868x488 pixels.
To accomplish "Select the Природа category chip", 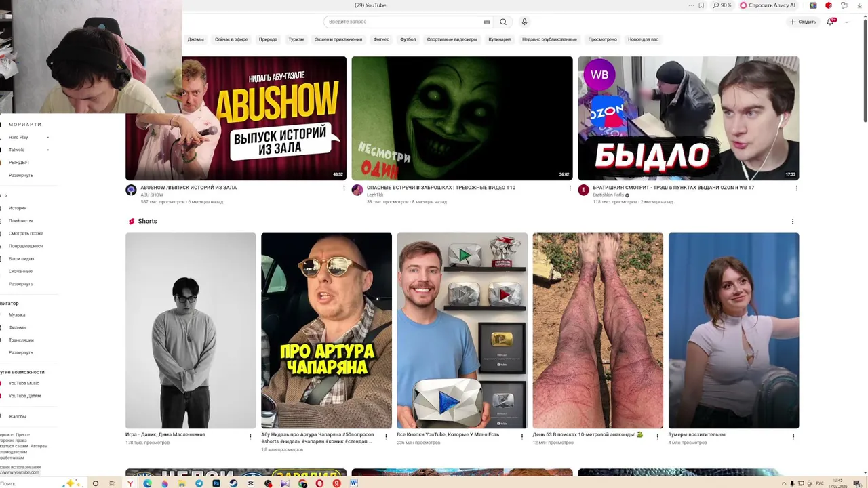I will (x=268, y=39).
